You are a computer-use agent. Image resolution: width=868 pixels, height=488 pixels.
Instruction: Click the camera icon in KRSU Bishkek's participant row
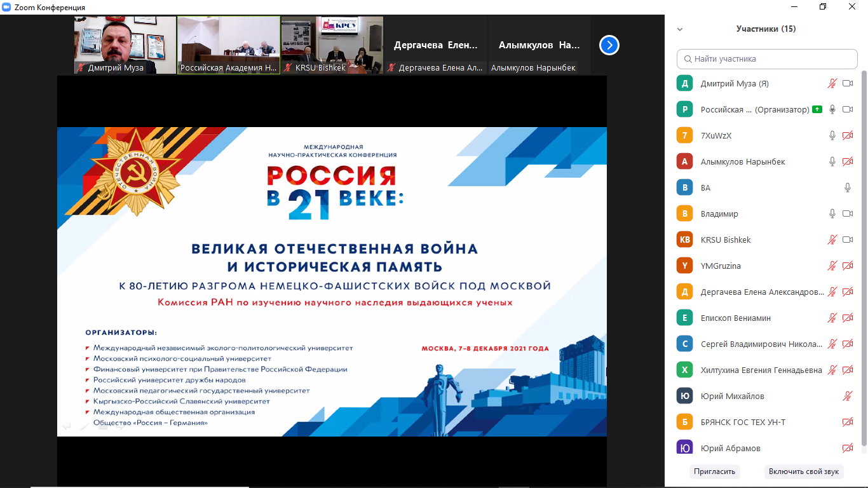click(x=848, y=240)
